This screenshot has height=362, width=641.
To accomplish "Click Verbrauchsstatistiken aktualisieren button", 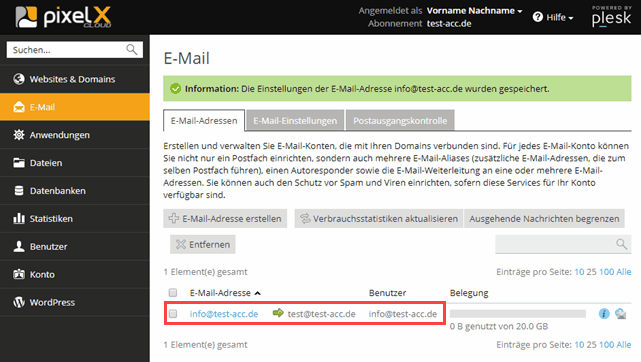I will tap(379, 219).
